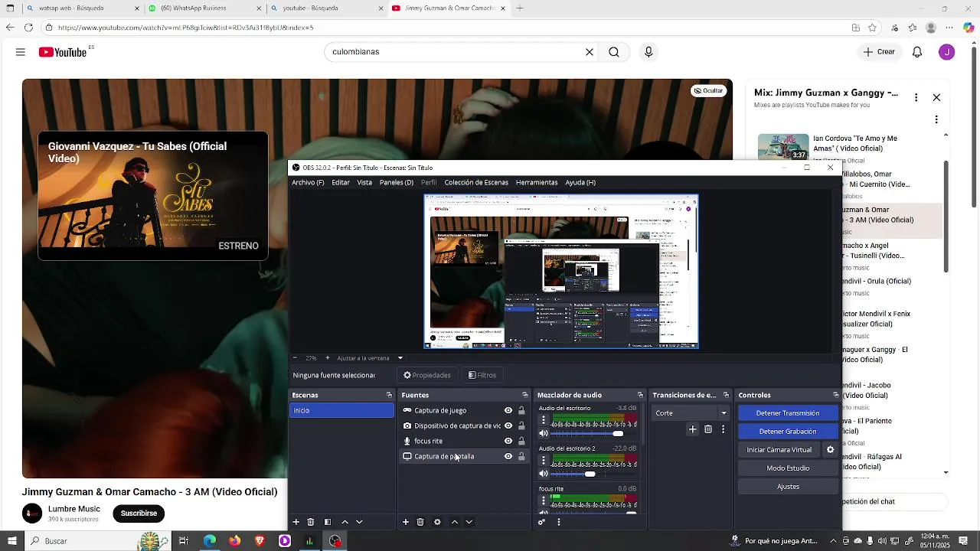The height and width of the screenshot is (551, 980).
Task: Add a transition with the plus icon
Action: (693, 429)
